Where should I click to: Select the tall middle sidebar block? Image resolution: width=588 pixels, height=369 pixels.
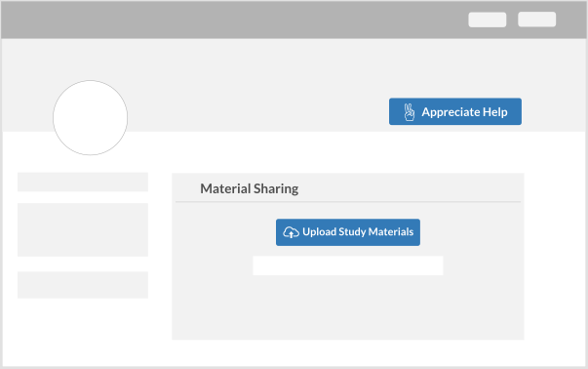(83, 229)
